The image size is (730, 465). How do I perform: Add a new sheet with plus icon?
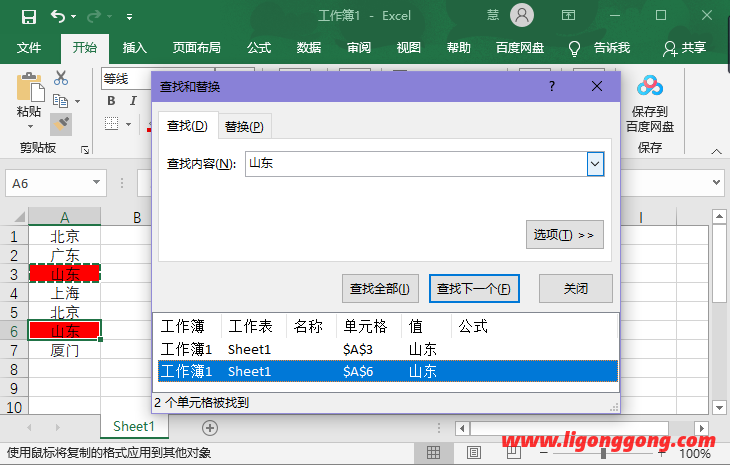[210, 428]
